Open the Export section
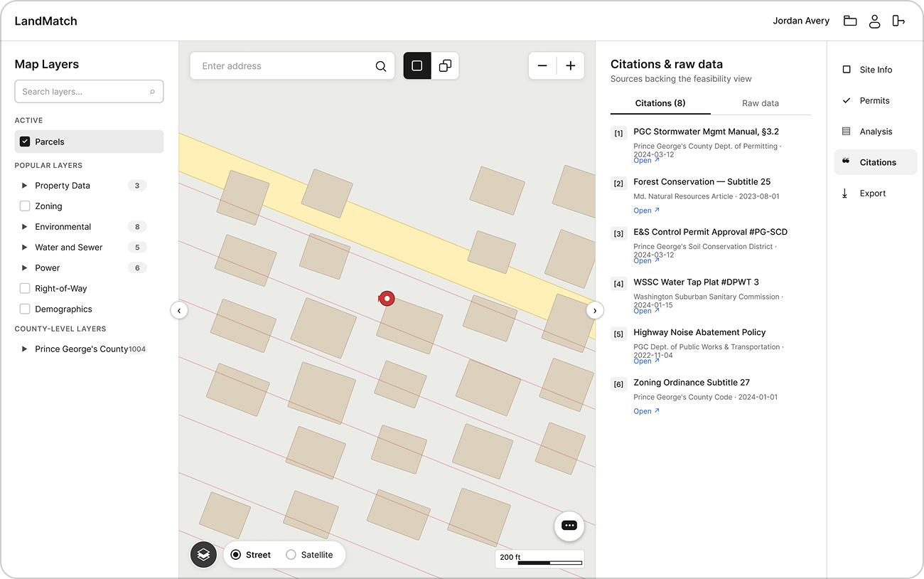 click(876, 193)
